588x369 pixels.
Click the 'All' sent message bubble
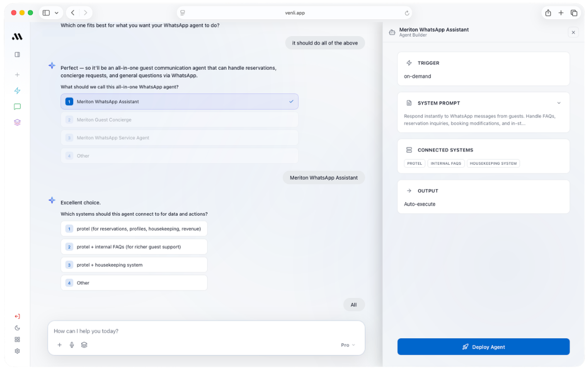coord(354,305)
